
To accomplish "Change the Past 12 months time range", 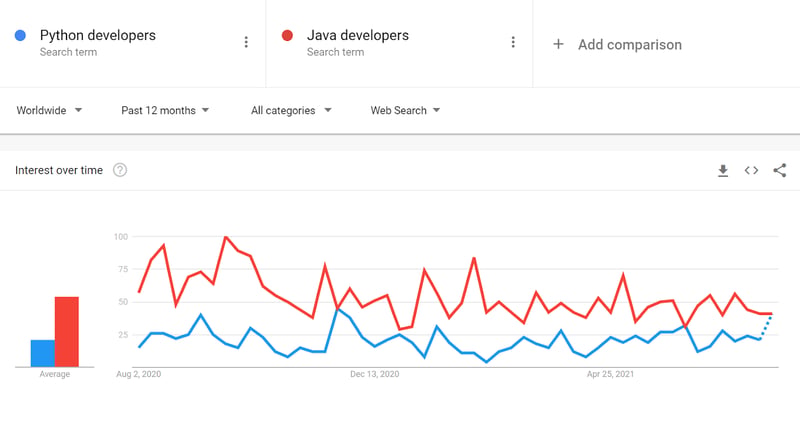I will click(x=165, y=110).
